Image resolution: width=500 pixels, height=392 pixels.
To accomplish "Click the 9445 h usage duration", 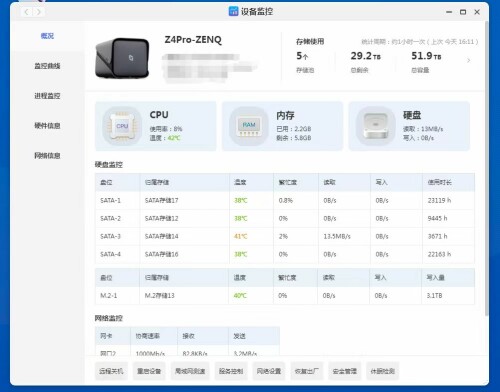I will click(437, 219).
